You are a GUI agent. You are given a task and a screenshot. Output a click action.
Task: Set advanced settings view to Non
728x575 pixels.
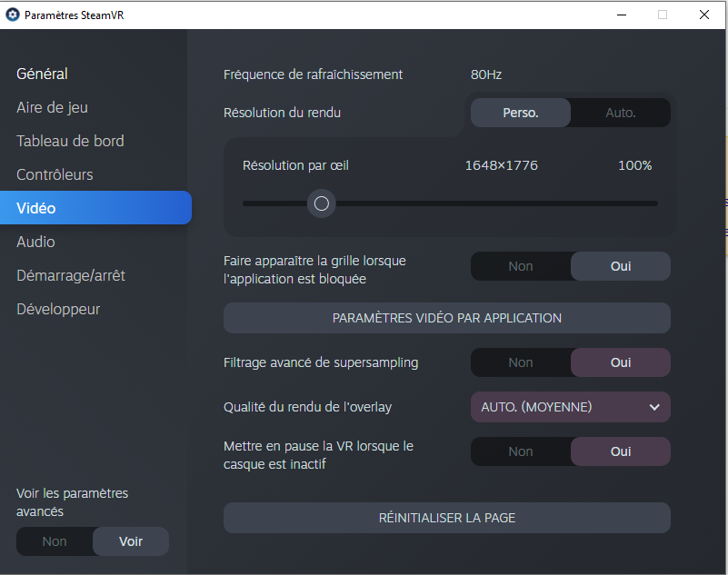(55, 541)
